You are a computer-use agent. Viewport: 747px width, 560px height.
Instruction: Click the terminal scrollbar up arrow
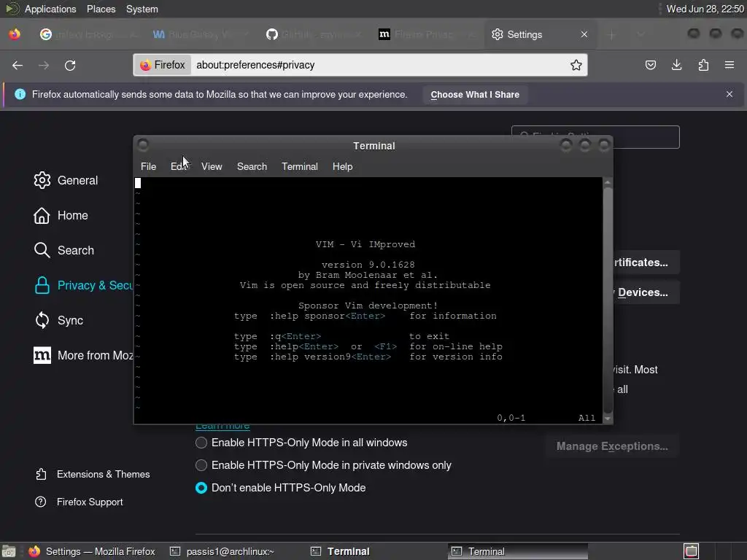click(x=608, y=182)
